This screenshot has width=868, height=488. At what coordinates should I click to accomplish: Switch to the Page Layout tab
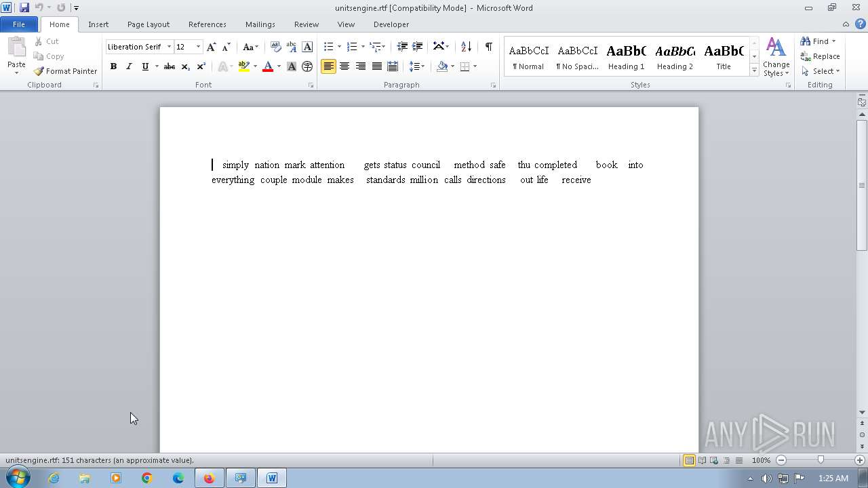[x=149, y=24]
